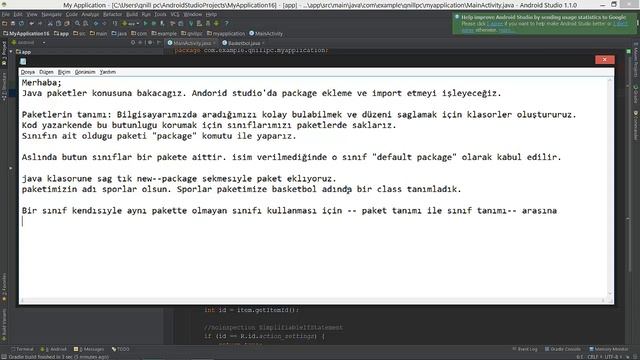
Task: Open the VCS menu
Action: (175, 14)
